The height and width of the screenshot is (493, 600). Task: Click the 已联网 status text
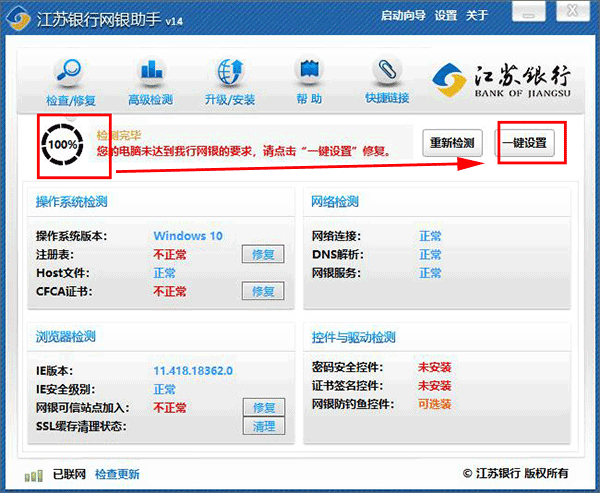(x=69, y=475)
